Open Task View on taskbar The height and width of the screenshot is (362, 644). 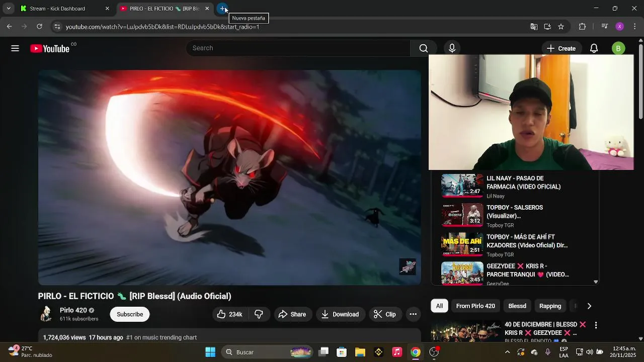(x=324, y=352)
